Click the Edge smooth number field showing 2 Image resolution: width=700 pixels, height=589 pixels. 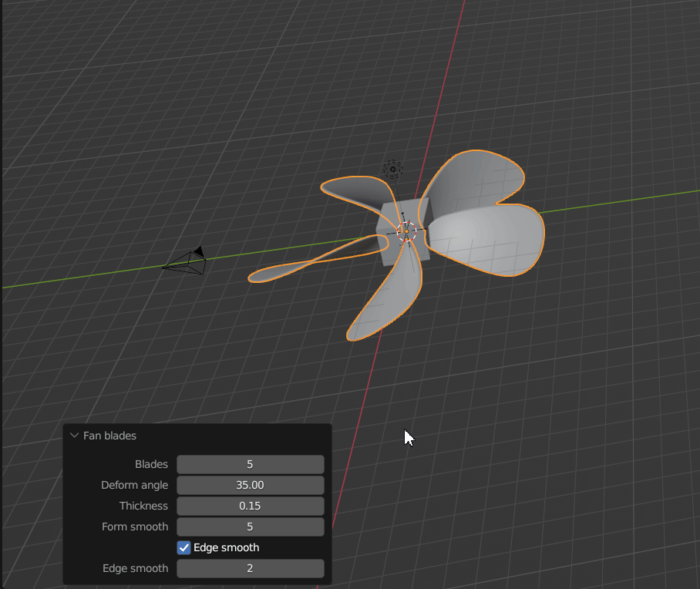point(250,568)
